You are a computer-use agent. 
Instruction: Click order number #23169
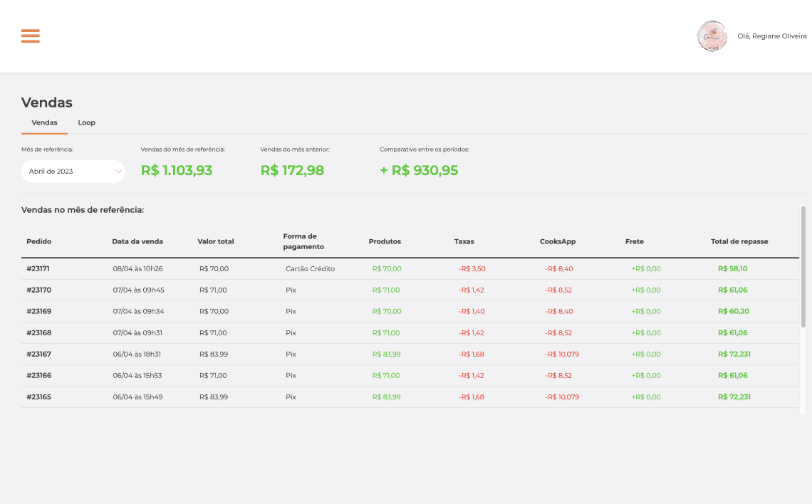tap(38, 311)
